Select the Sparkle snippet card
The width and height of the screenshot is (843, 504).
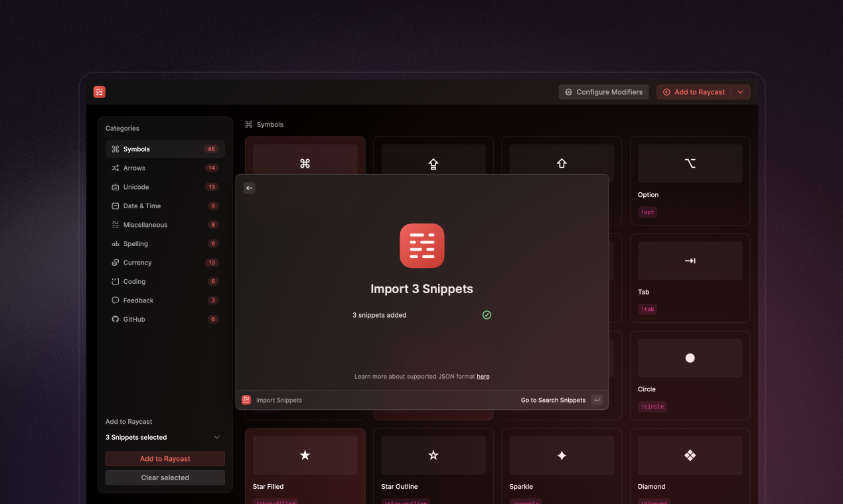(562, 466)
